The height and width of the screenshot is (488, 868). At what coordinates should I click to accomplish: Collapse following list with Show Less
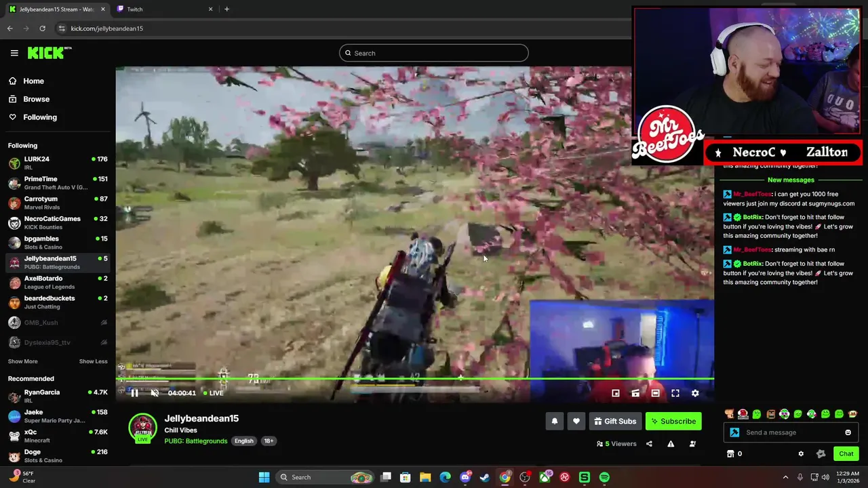click(93, 361)
